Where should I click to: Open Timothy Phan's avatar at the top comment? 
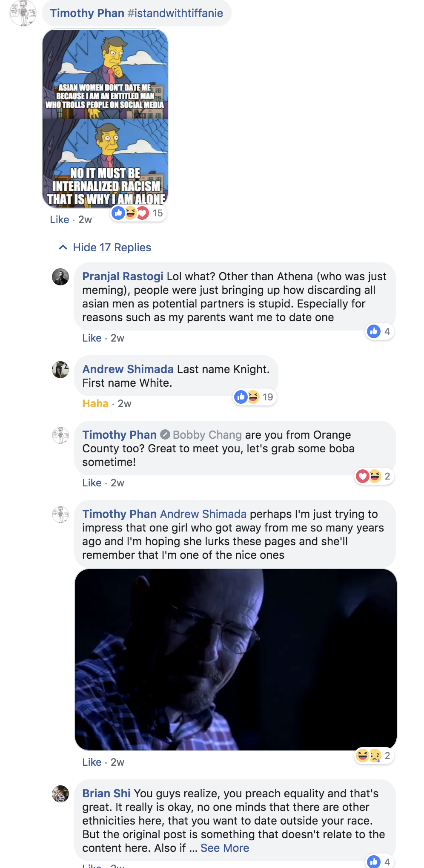[23, 13]
